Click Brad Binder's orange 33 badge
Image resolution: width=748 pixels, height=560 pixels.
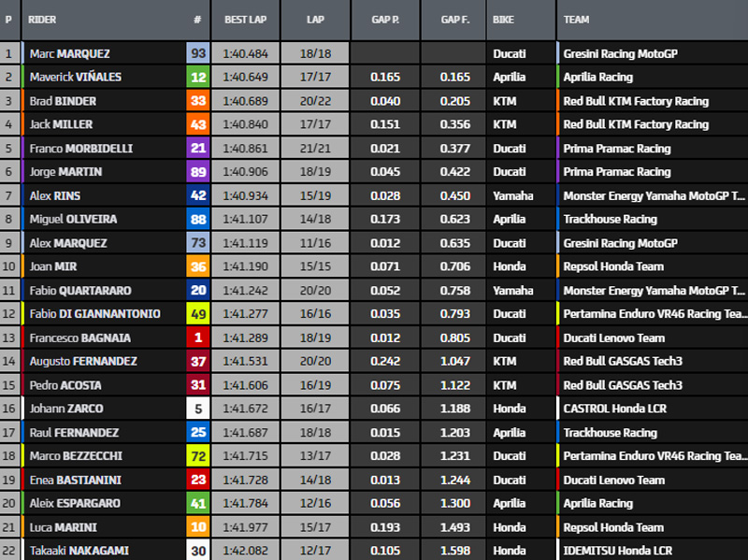pos(197,101)
